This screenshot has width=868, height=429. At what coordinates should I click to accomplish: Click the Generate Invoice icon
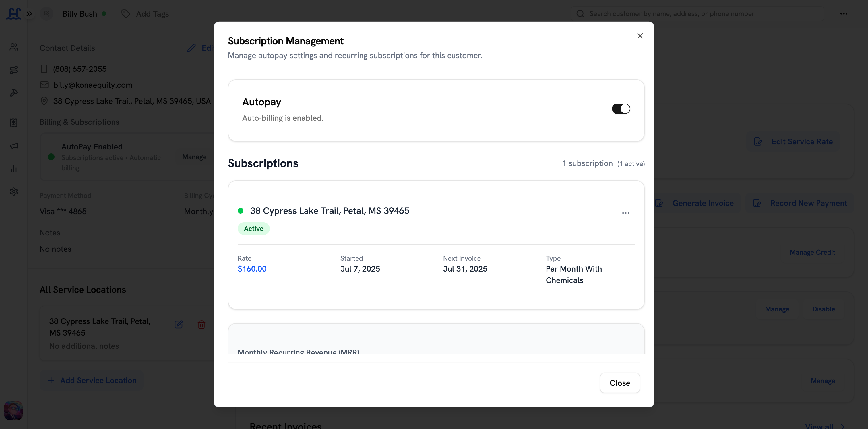tap(659, 203)
